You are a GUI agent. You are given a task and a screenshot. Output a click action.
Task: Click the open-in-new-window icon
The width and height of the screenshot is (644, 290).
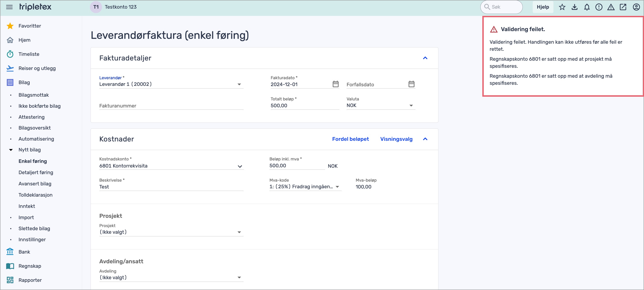point(623,7)
